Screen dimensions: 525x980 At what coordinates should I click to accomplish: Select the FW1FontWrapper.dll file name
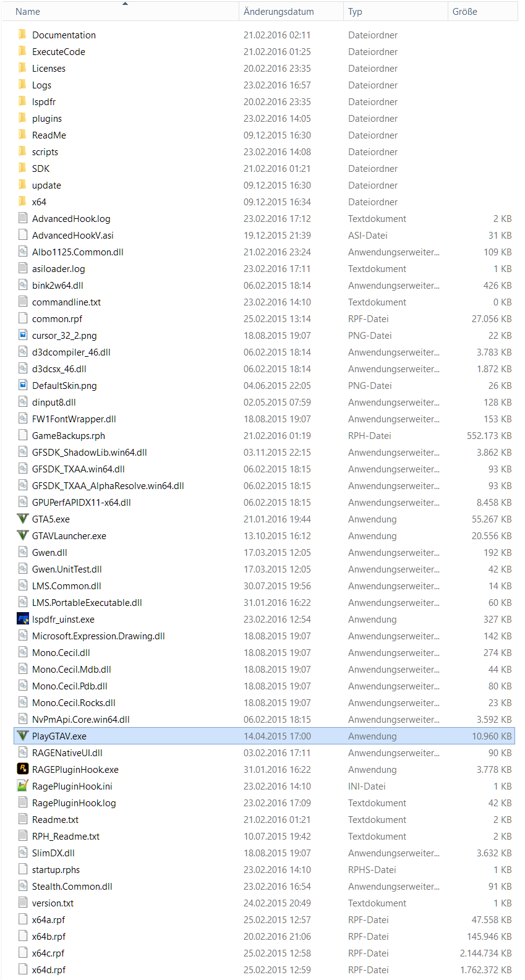[74, 419]
